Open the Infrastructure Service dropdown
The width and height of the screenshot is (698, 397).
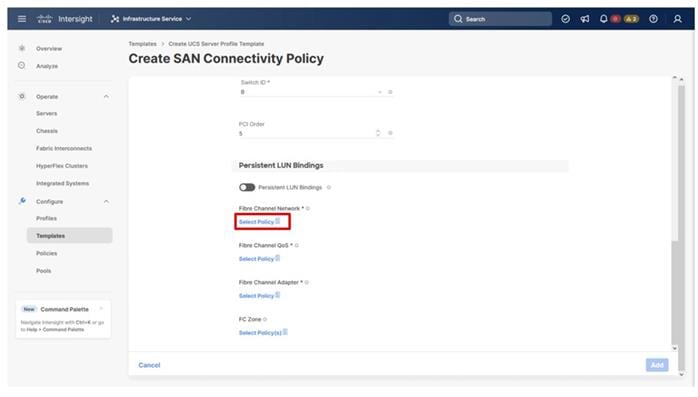pyautogui.click(x=151, y=19)
